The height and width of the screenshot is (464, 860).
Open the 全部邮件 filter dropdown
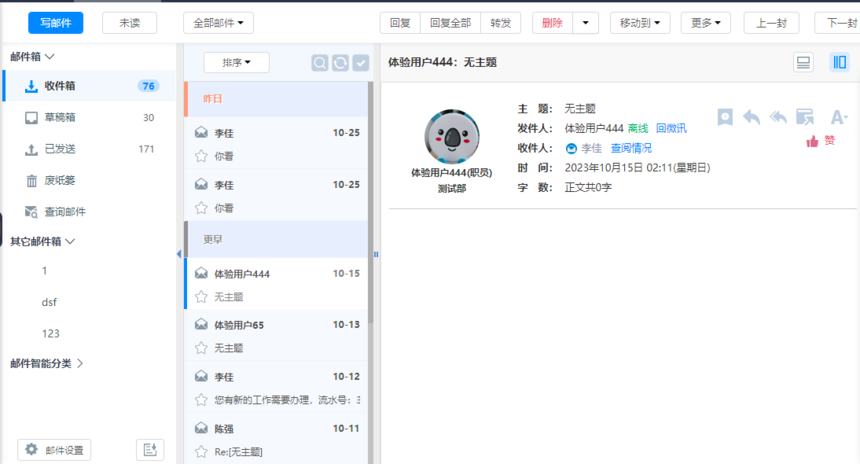point(218,22)
